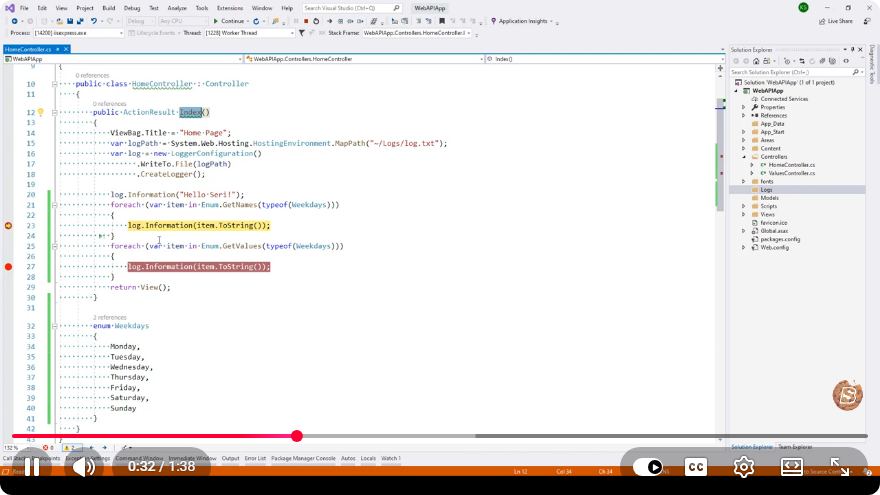Screen dimensions: 880x495
Task: Select ValuesController.cs in Solution Explorer
Action: click(x=791, y=173)
